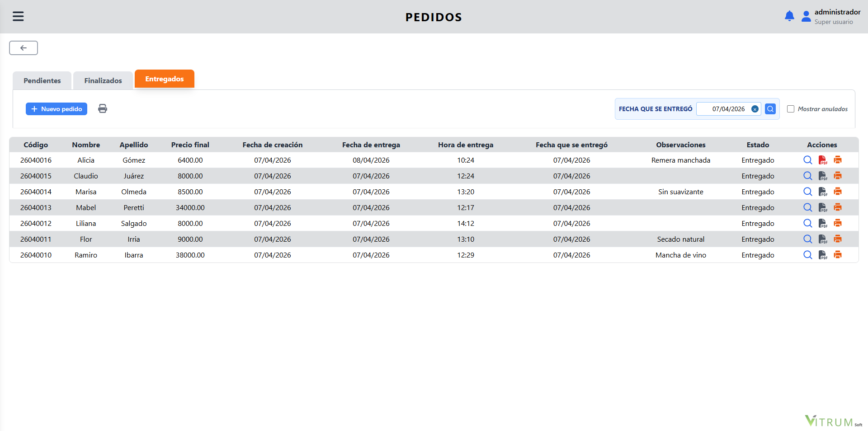The height and width of the screenshot is (431, 868).
Task: Open the PDF for Ramiro Ibarra's pedido
Action: pos(823,255)
